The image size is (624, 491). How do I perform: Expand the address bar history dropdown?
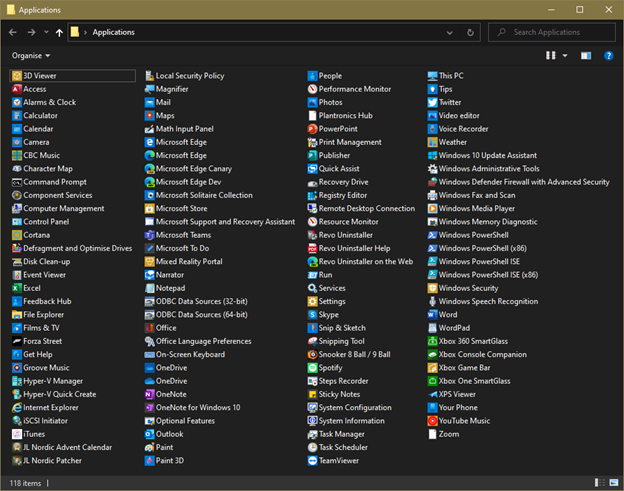[450, 33]
